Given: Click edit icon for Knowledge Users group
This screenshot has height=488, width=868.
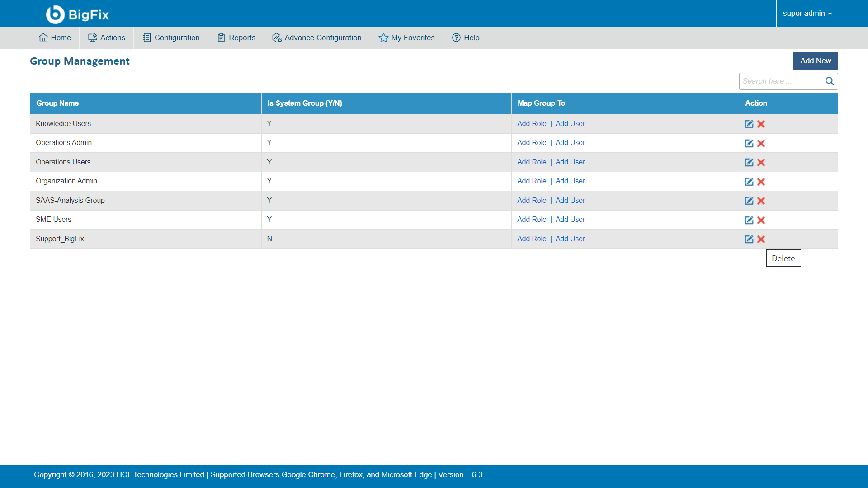Looking at the screenshot, I should coord(749,124).
